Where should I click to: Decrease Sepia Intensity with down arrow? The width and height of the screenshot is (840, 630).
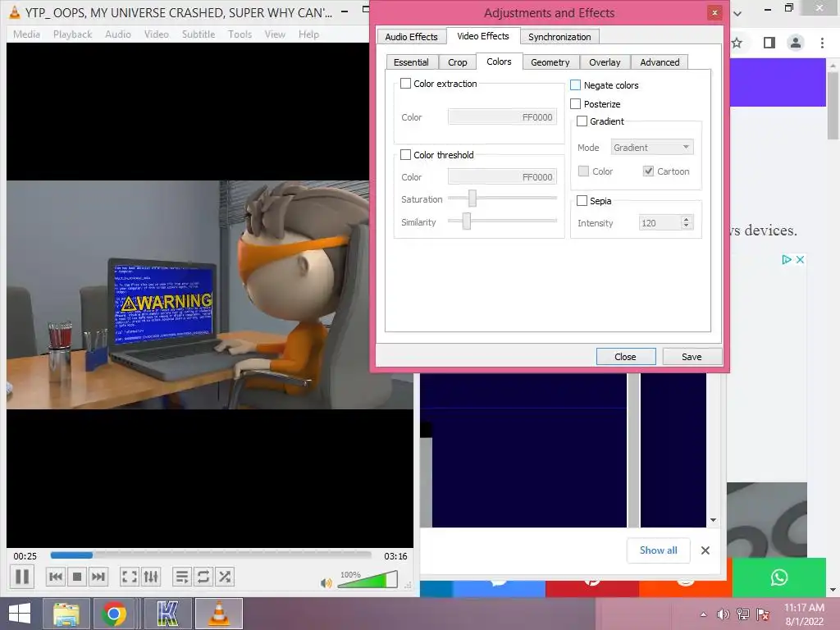(687, 226)
